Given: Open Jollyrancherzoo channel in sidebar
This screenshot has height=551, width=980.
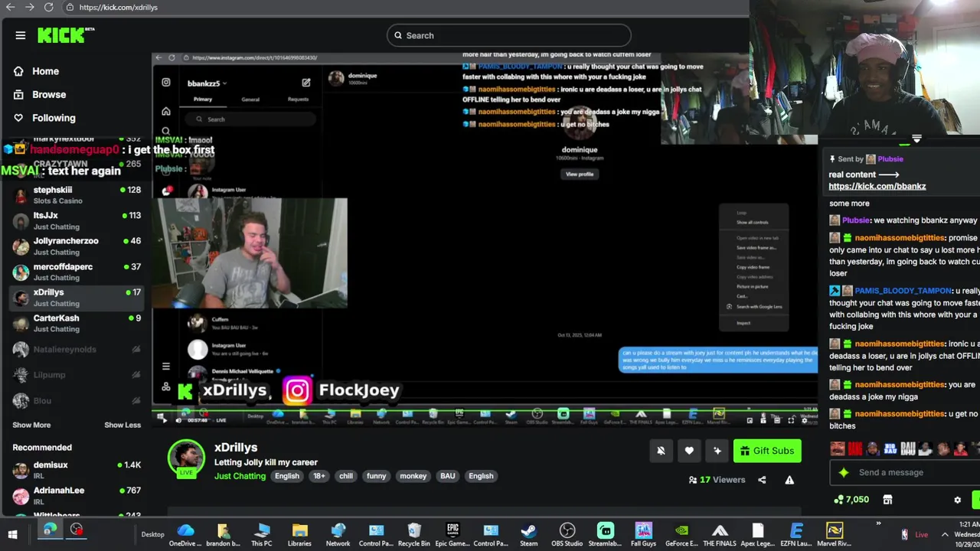Looking at the screenshot, I should pyautogui.click(x=77, y=246).
